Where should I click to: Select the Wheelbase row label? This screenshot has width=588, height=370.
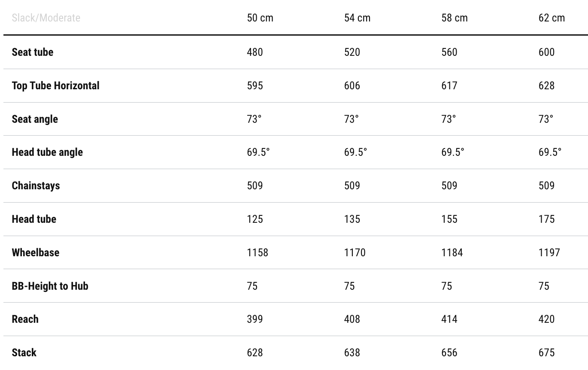tap(36, 252)
